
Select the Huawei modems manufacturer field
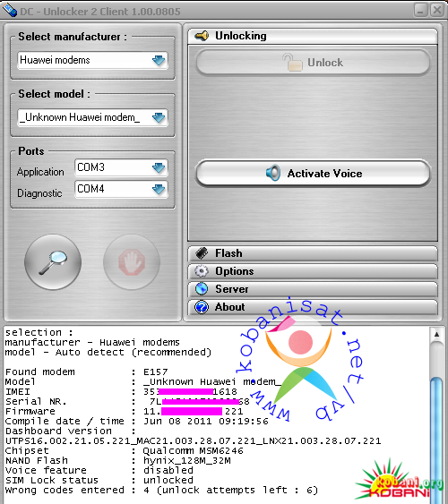92,60
